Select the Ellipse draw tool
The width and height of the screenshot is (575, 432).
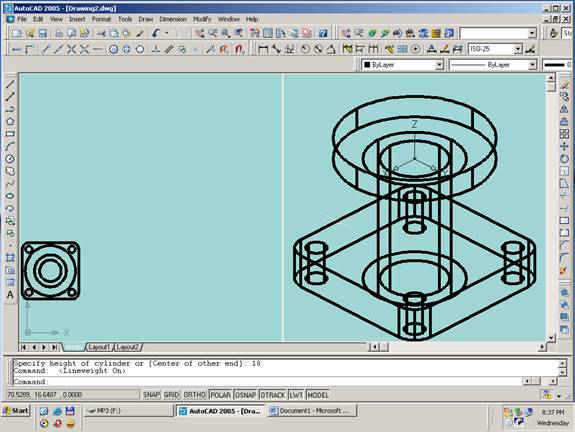[x=10, y=196]
